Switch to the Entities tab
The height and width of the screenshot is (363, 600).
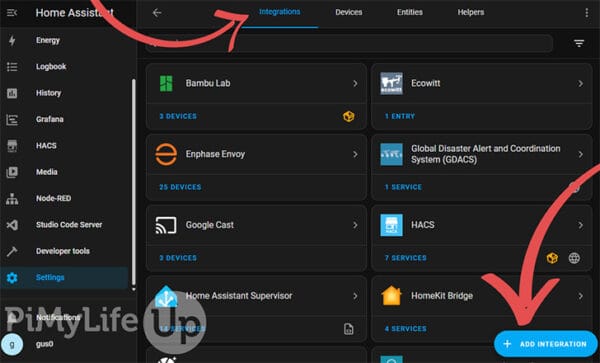pos(410,12)
